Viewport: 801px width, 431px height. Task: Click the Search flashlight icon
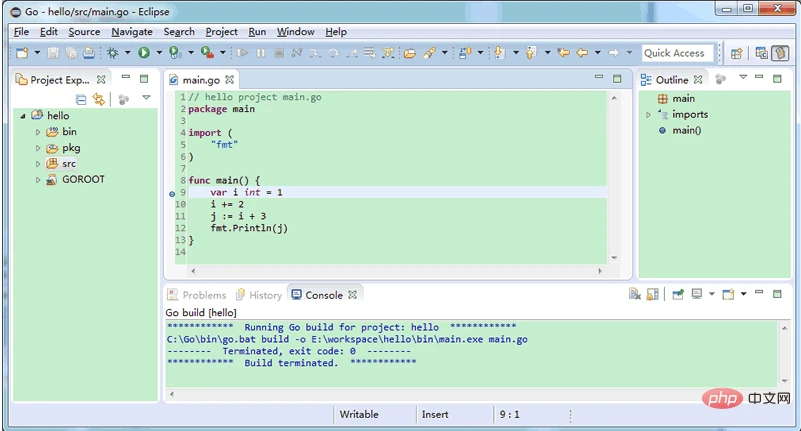(x=429, y=53)
